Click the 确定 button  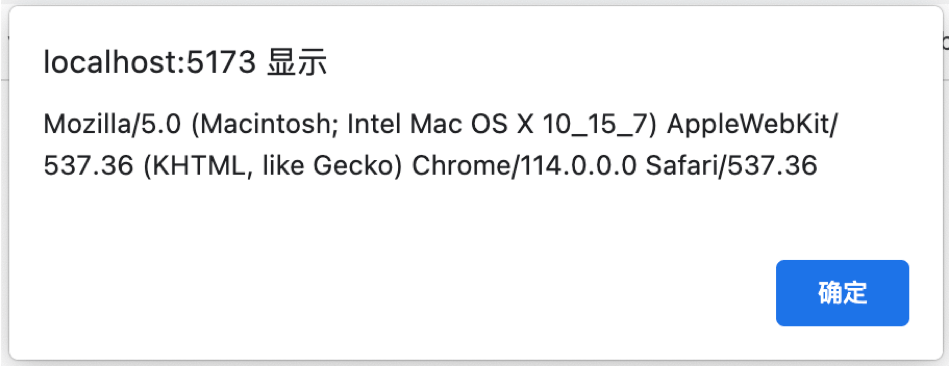[842, 293]
